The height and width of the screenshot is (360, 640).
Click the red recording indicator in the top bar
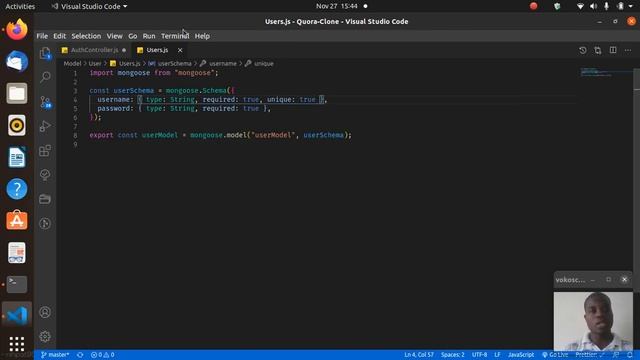(533, 6)
